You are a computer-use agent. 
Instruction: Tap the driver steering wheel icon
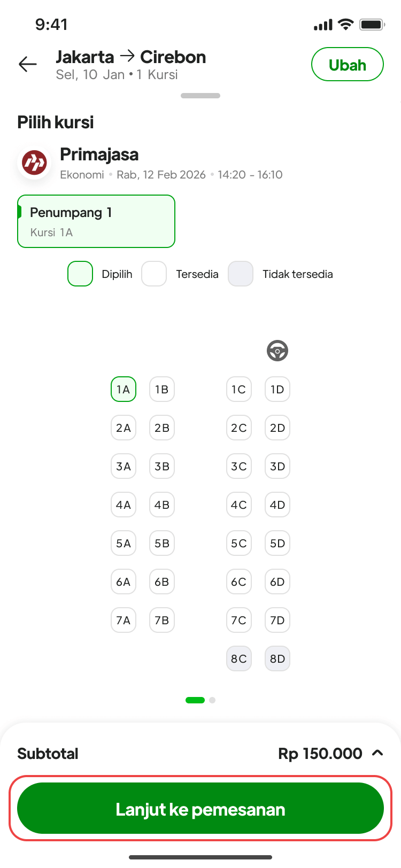click(x=277, y=351)
